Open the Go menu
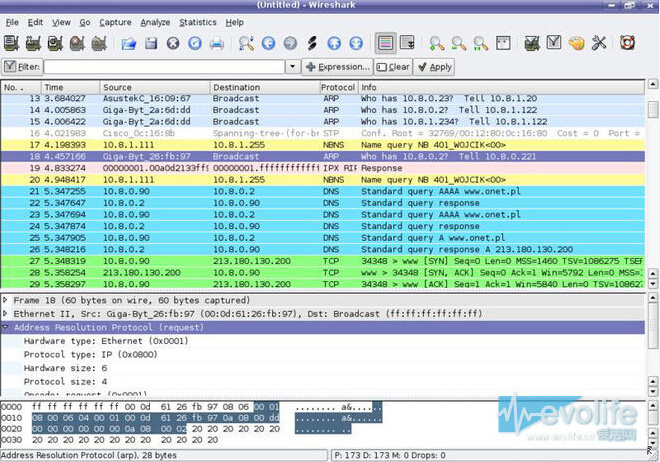 tap(85, 22)
